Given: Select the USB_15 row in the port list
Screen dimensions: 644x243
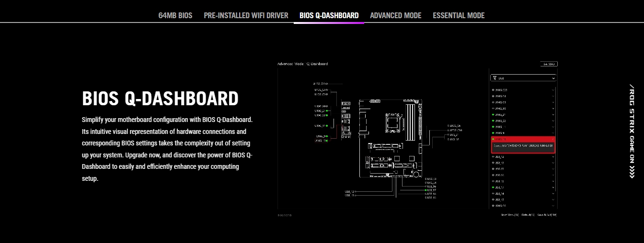Looking at the screenshot, I should [523, 199].
